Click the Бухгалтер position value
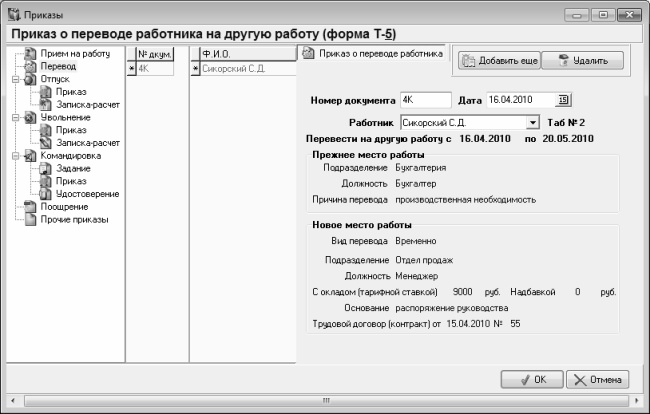This screenshot has height=414, width=650. click(416, 184)
